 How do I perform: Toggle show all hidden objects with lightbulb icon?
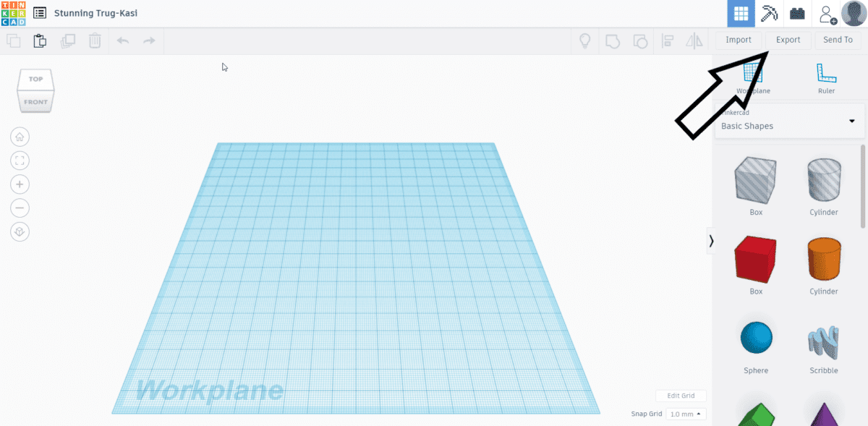click(584, 41)
